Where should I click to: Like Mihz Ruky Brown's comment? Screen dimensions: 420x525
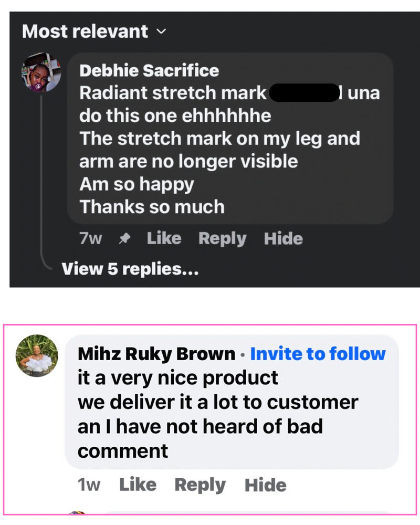(138, 485)
